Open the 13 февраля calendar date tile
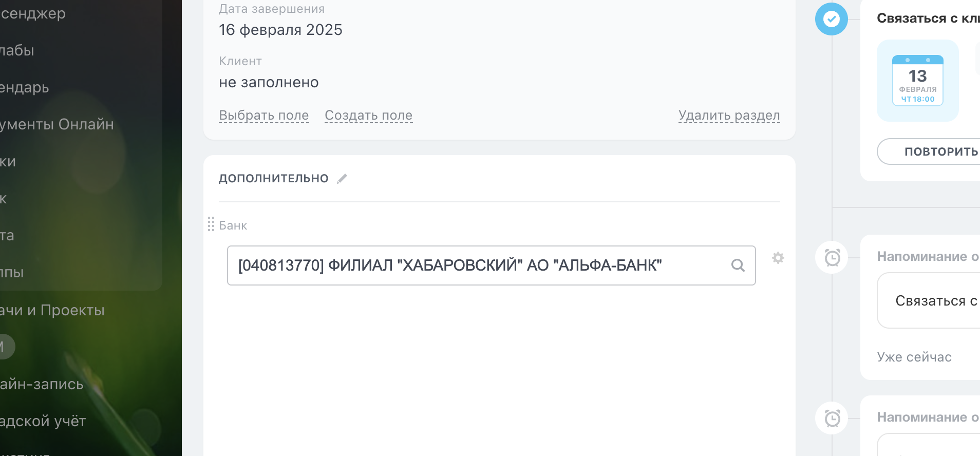The width and height of the screenshot is (980, 456). 917,81
